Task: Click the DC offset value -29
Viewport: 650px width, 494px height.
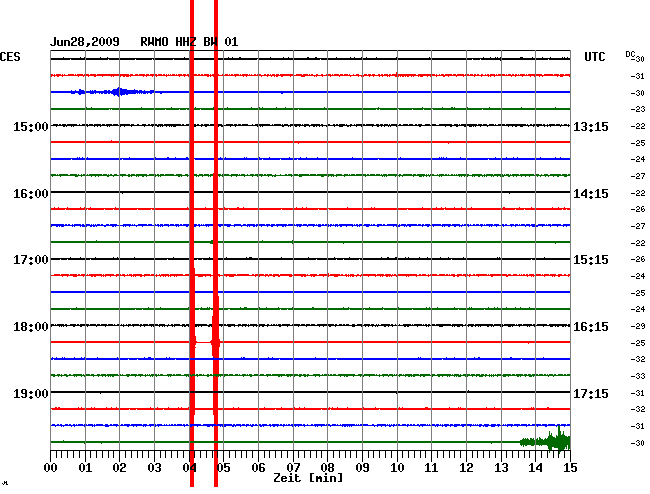Action: (638, 327)
